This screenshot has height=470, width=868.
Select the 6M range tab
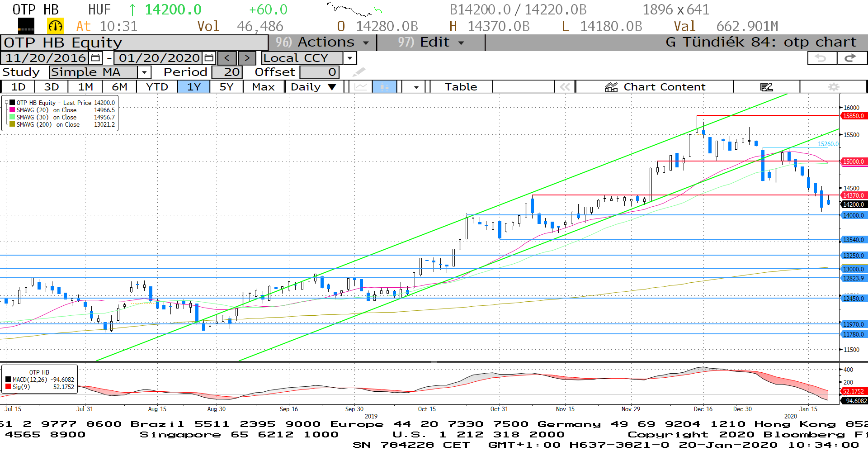click(x=119, y=87)
